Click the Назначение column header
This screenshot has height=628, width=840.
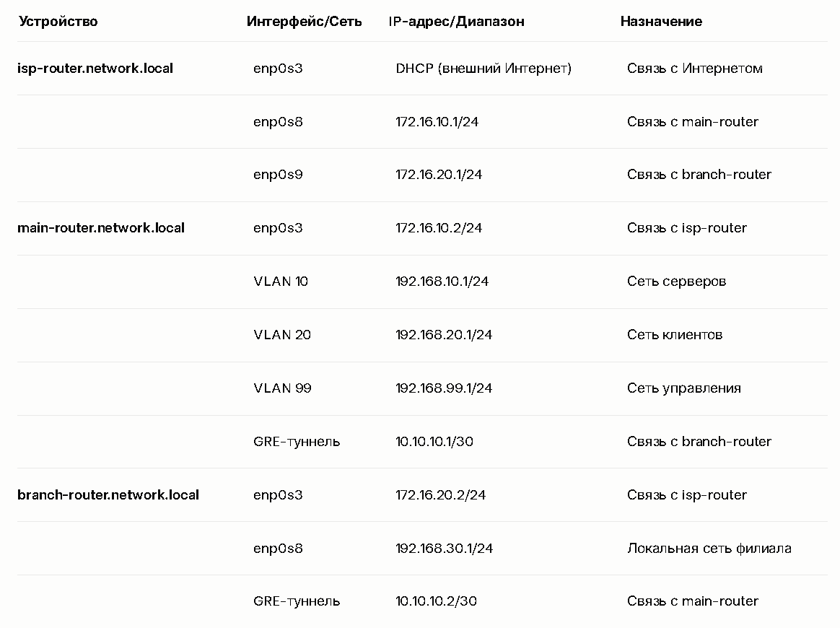(x=661, y=22)
